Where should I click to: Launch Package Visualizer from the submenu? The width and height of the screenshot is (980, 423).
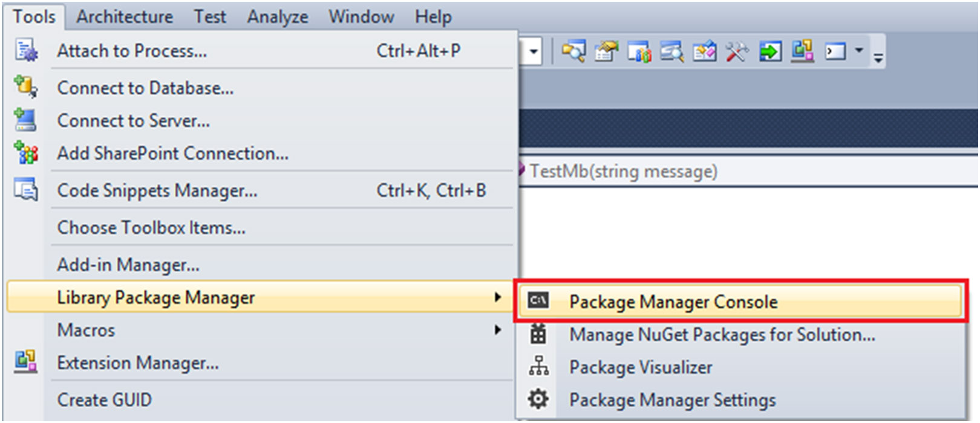click(x=641, y=367)
